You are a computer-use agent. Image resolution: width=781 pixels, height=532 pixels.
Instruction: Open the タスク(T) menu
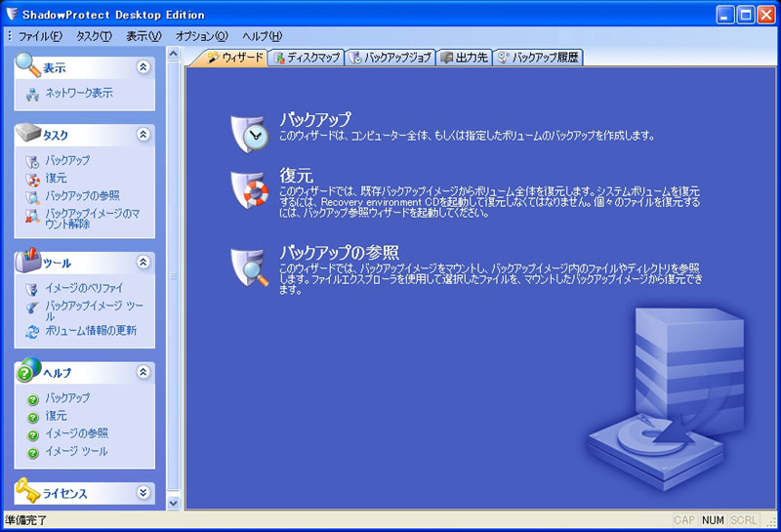click(x=94, y=36)
